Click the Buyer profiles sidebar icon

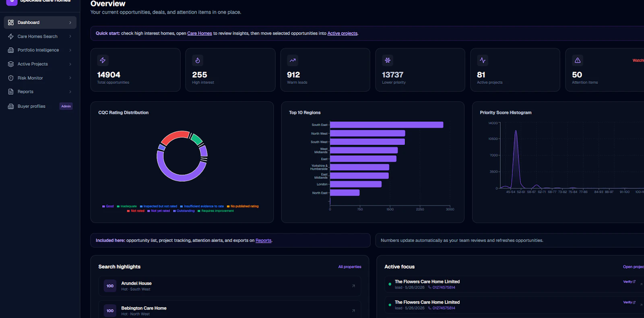pyautogui.click(x=11, y=106)
